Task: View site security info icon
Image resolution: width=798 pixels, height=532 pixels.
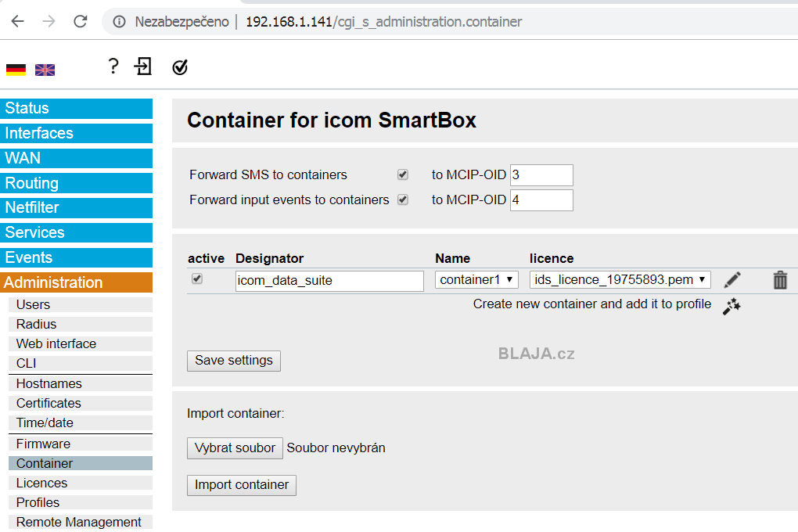Action: tap(119, 21)
